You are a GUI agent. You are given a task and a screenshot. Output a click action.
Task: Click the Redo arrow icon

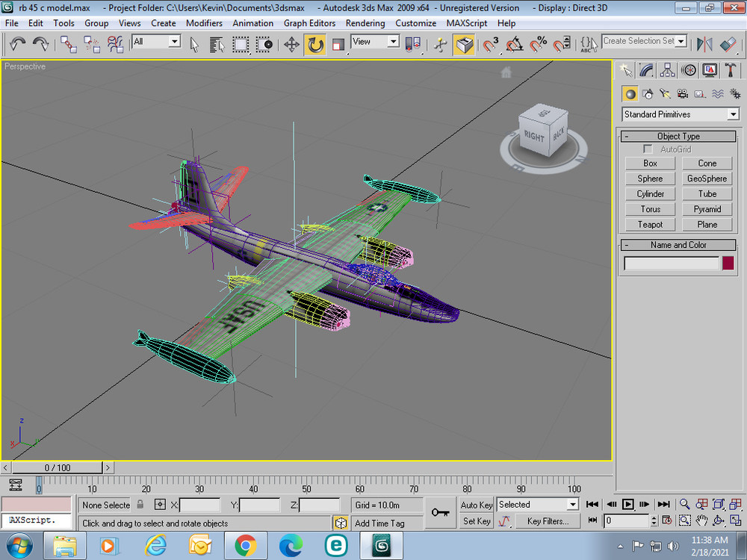(x=41, y=44)
